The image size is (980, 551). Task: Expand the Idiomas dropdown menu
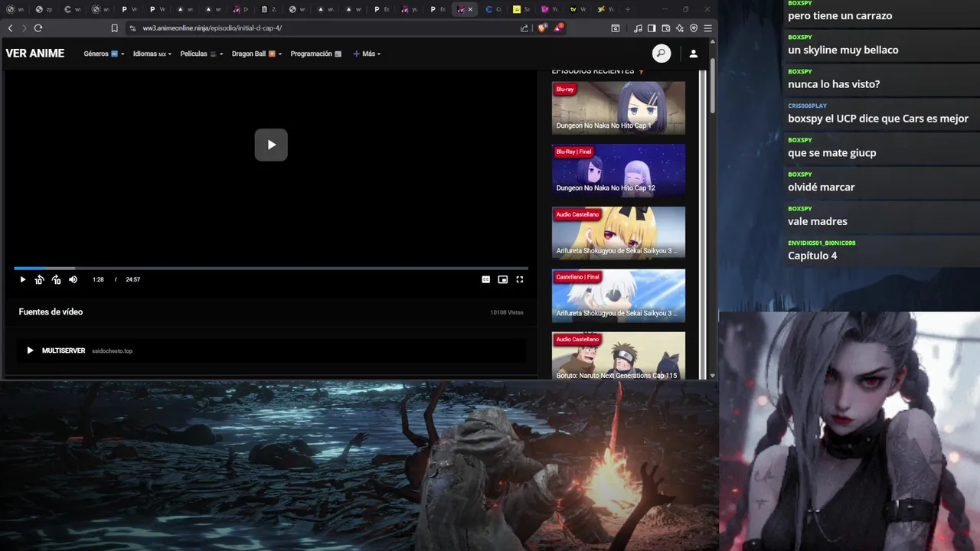click(x=152, y=54)
